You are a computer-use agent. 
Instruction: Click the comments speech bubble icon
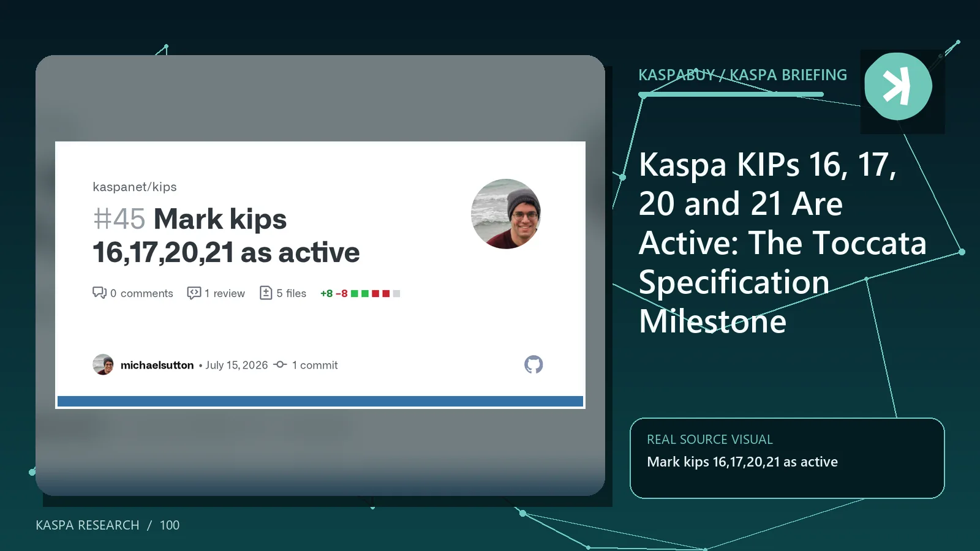point(99,293)
